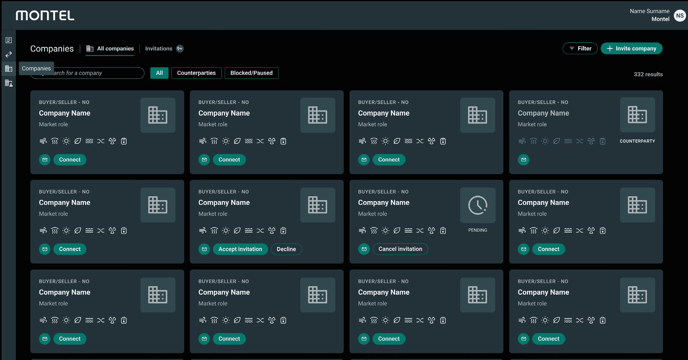Click the crossed-arrows icon on the Accept invitation card
This screenshot has height=360, width=688.
[260, 230]
